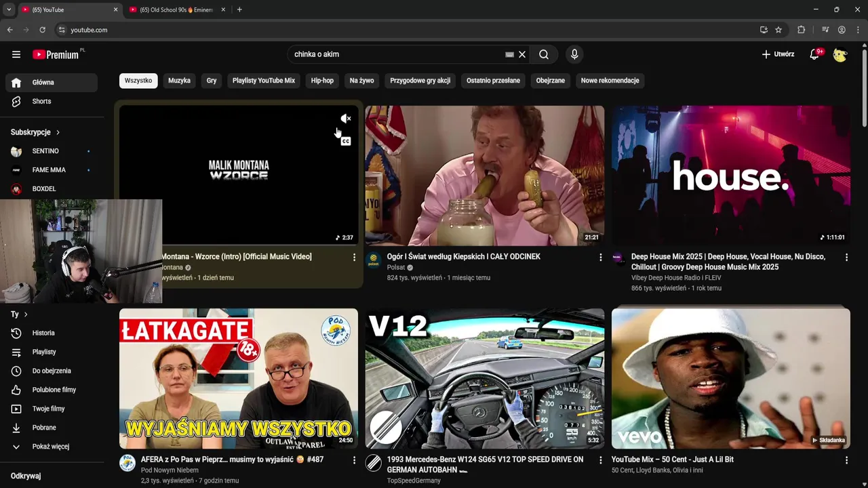Open the Pod Nowym Niebem channel link

pos(170,470)
